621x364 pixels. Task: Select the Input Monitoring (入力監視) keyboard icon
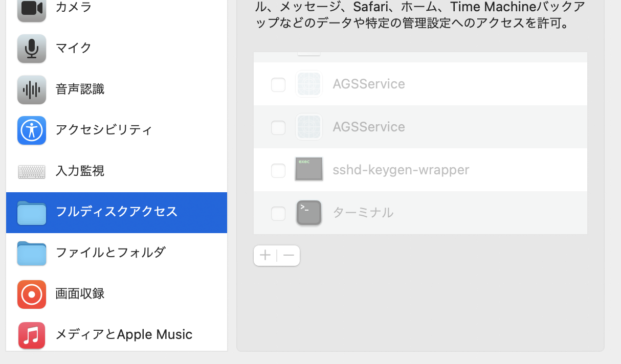click(x=32, y=171)
